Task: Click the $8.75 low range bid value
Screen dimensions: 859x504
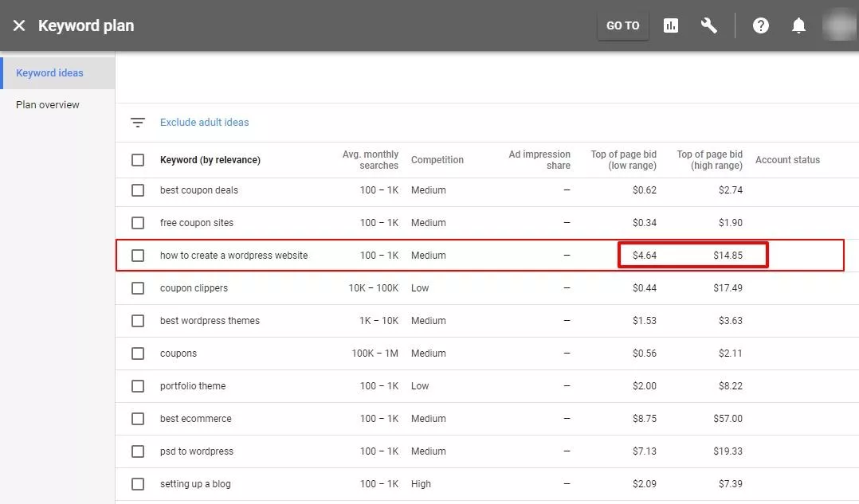Action: pos(644,419)
